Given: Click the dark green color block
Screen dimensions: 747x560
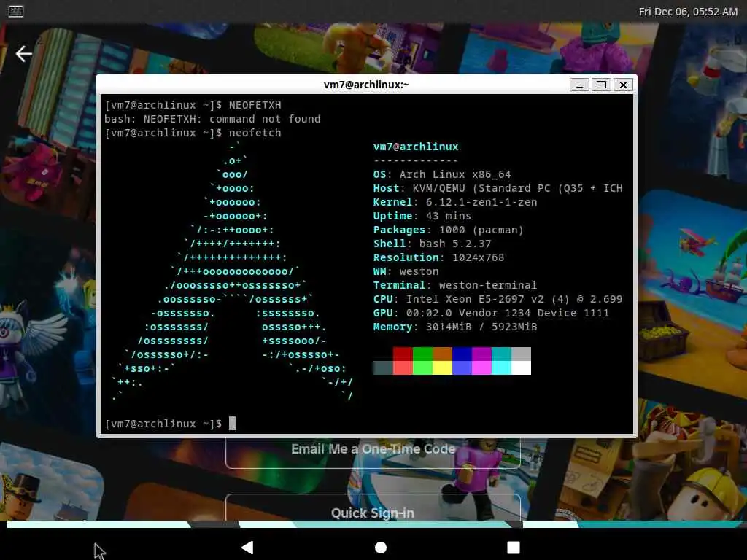Looking at the screenshot, I should pos(422,354).
